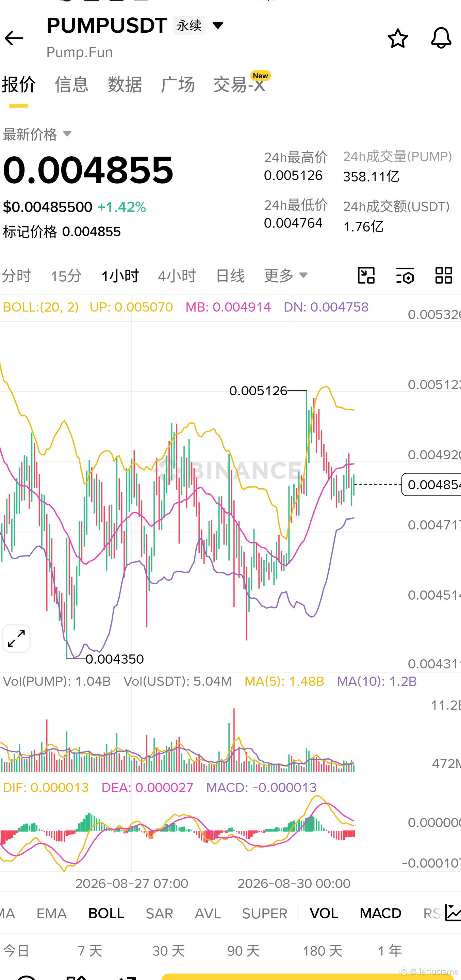Tap the 24h最低价 0.004764 value

click(293, 223)
